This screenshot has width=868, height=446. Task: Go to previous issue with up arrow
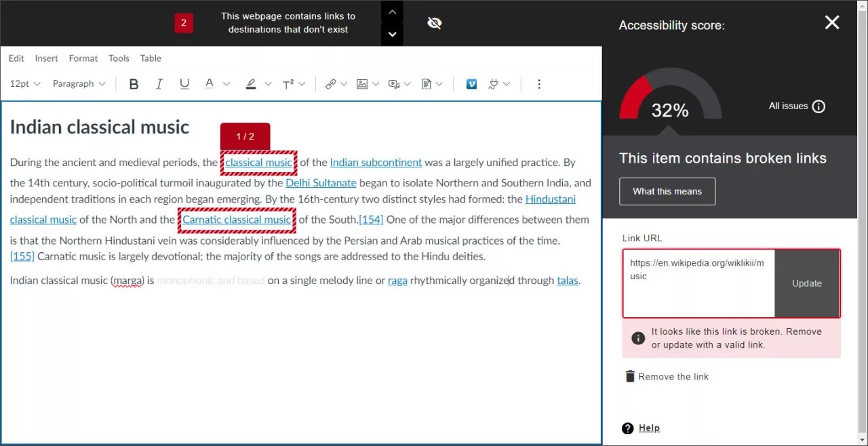[x=392, y=12]
